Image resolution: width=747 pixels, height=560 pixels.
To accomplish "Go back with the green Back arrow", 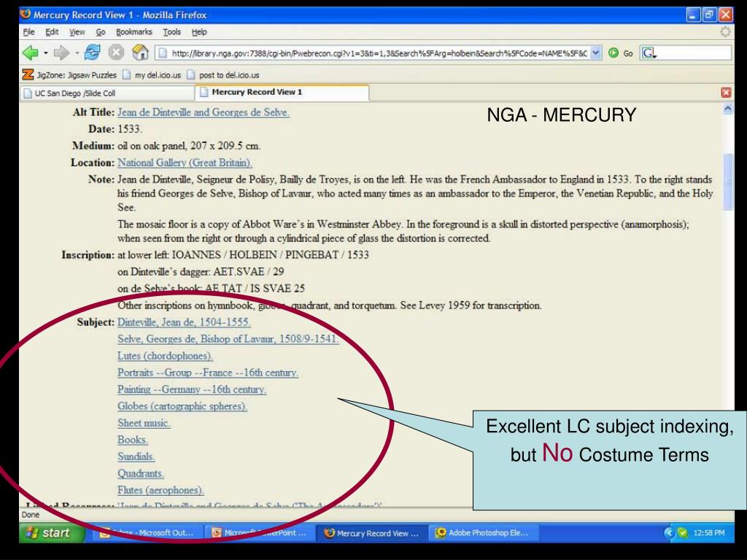I will (x=30, y=52).
